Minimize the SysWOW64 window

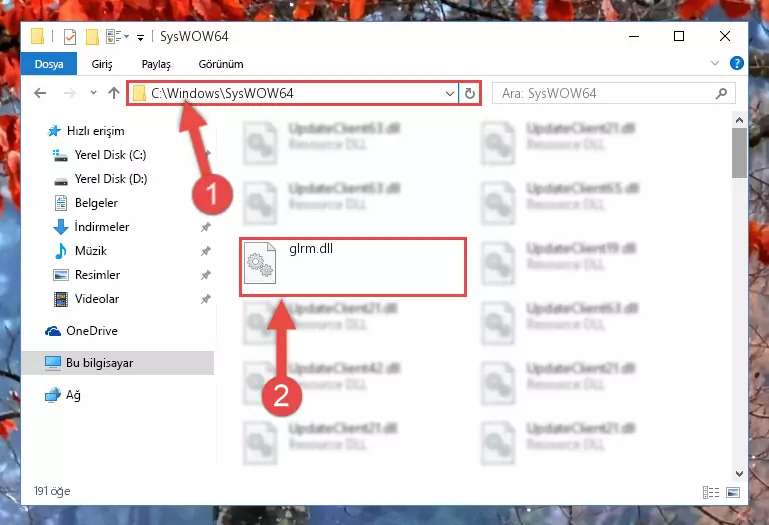(634, 36)
